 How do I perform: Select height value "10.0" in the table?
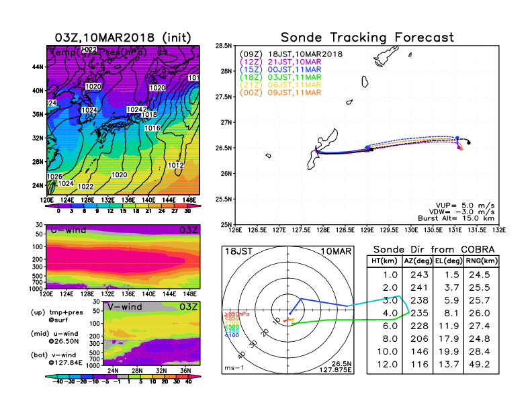tap(388, 352)
